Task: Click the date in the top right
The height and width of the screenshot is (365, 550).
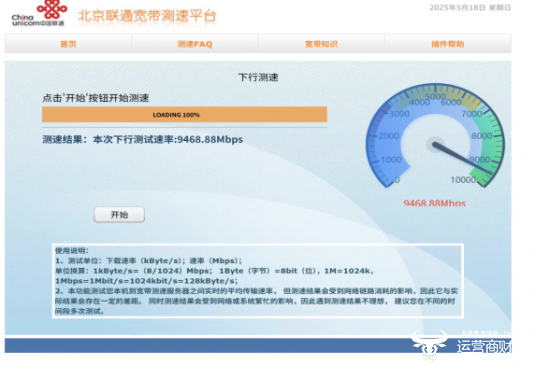Action: click(x=470, y=7)
